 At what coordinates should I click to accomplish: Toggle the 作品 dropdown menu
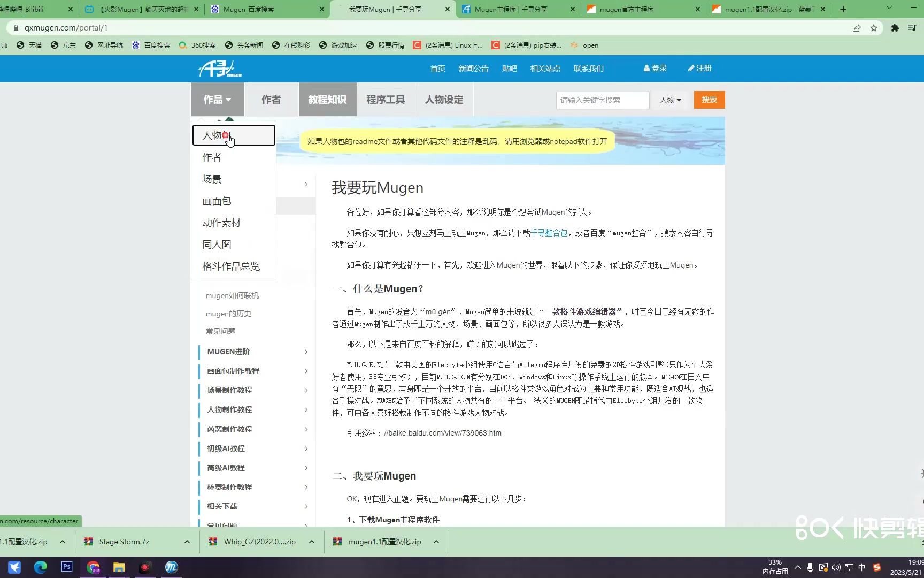tap(218, 100)
